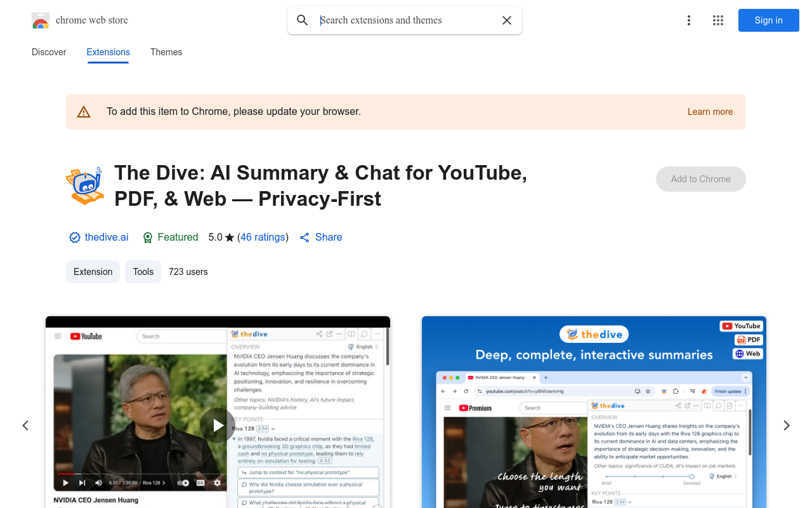Click the English language dropdown in video panel
Screen dimensions: 812x508
click(363, 347)
